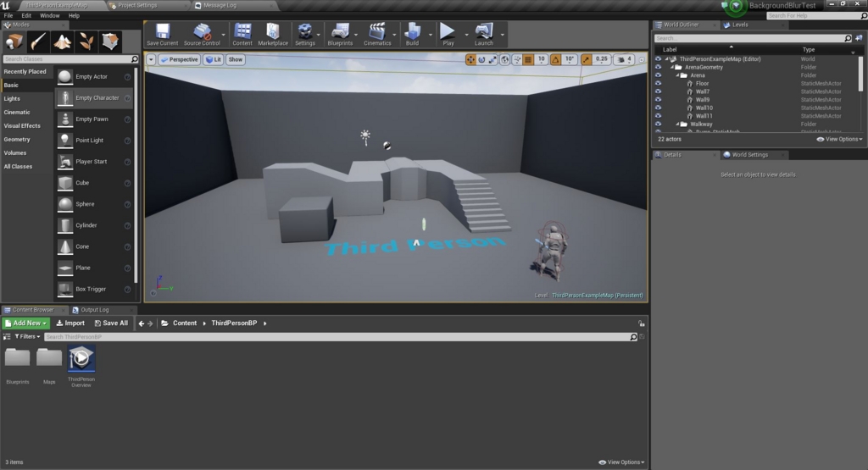
Task: Open camera speed dropdown showing 4
Action: pyautogui.click(x=624, y=59)
